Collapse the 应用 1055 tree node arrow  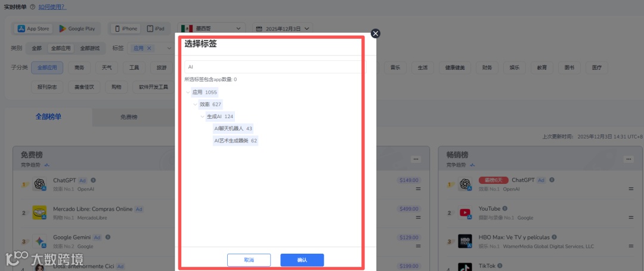pyautogui.click(x=188, y=92)
